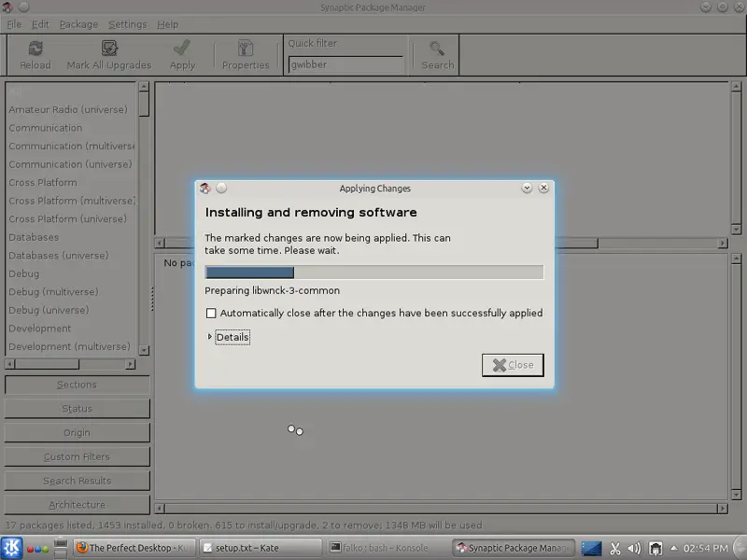Click the Close button in dialog
The image size is (747, 560).
[x=513, y=365]
